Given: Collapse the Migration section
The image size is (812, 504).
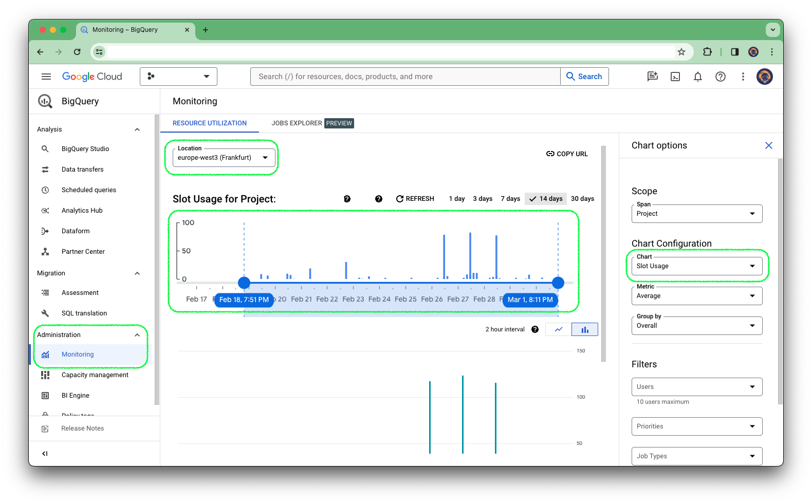Looking at the screenshot, I should (x=137, y=273).
